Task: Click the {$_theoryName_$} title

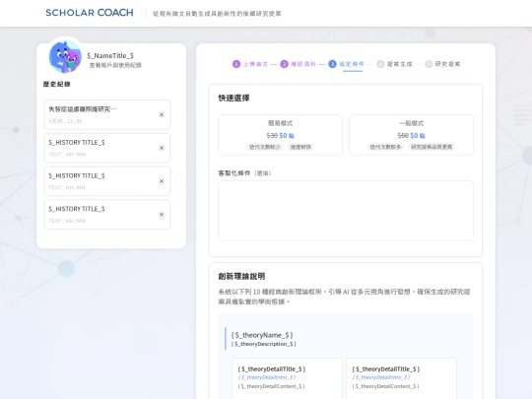Action: tap(262, 335)
